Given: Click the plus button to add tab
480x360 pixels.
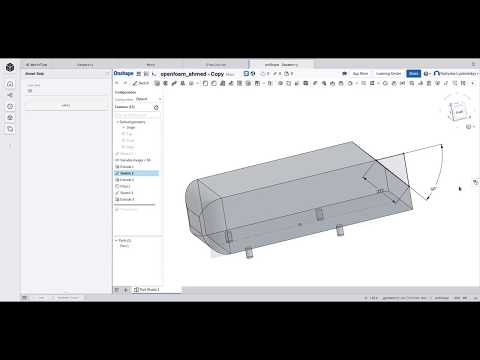Looking at the screenshot, I should [126, 290].
